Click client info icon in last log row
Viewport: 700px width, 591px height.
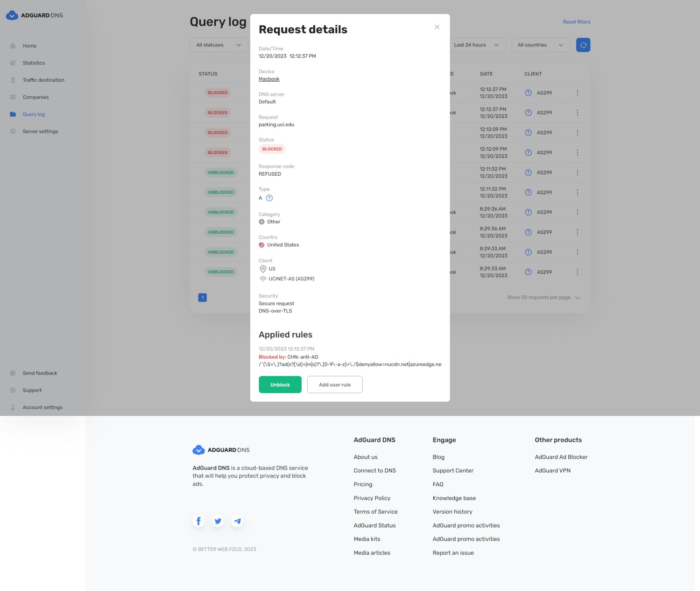tap(528, 272)
